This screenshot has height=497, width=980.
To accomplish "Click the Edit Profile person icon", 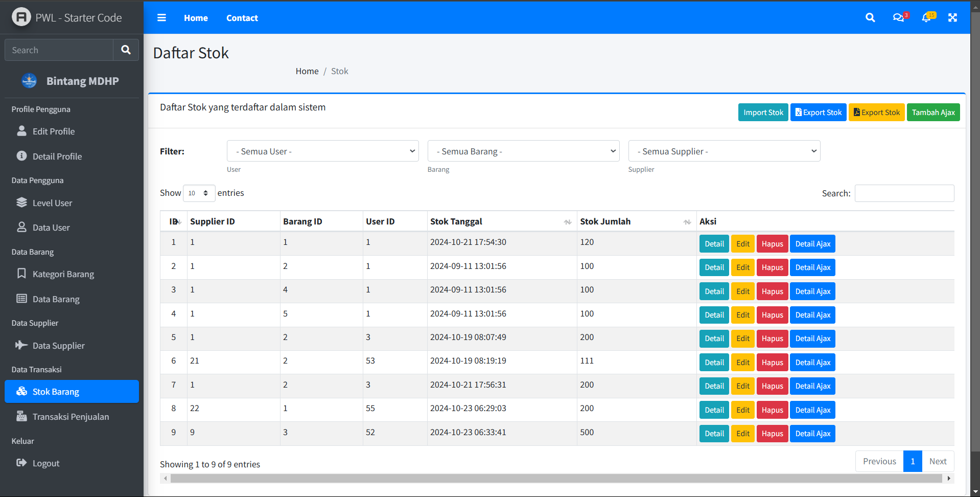I will (21, 131).
